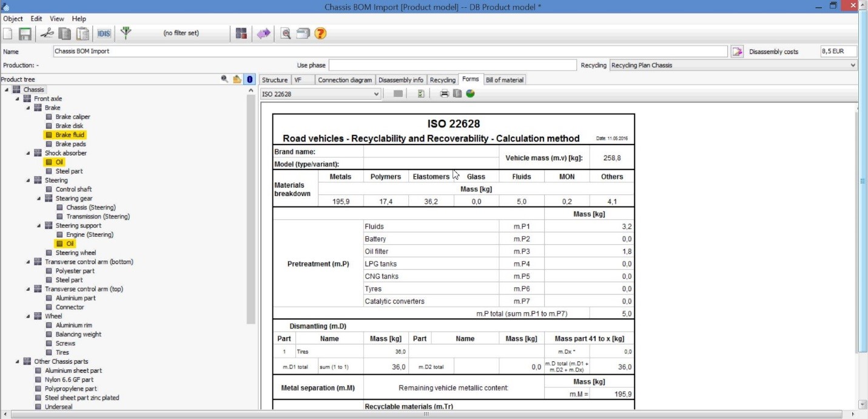Collapse the Brake node
Viewport: 868px width, 419px height.
(x=29, y=108)
